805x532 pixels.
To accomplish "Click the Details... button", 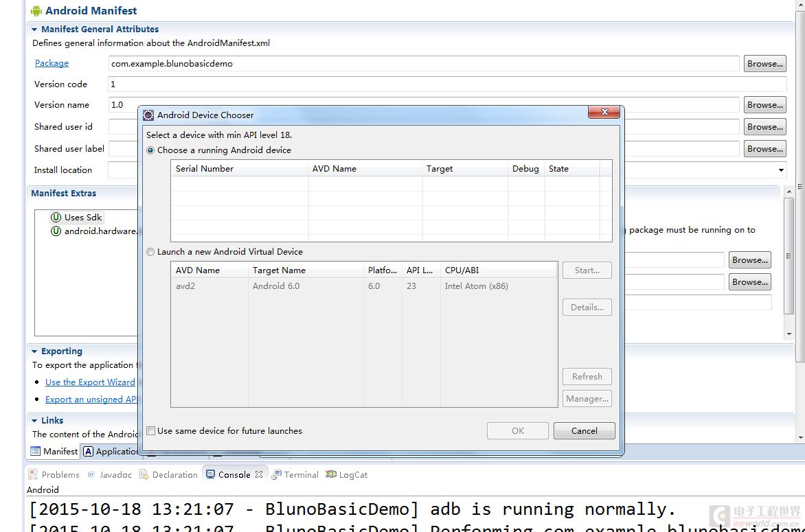I will [x=587, y=308].
